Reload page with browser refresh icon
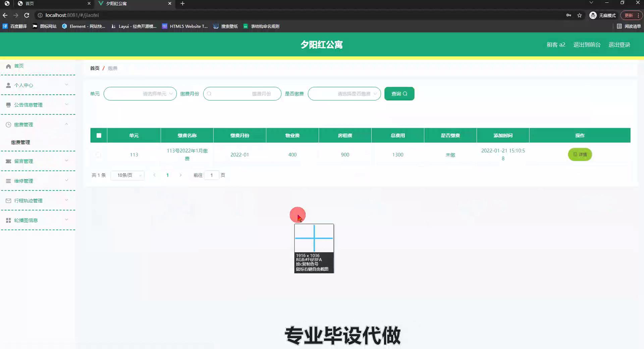This screenshot has width=644, height=349. pyautogui.click(x=27, y=15)
